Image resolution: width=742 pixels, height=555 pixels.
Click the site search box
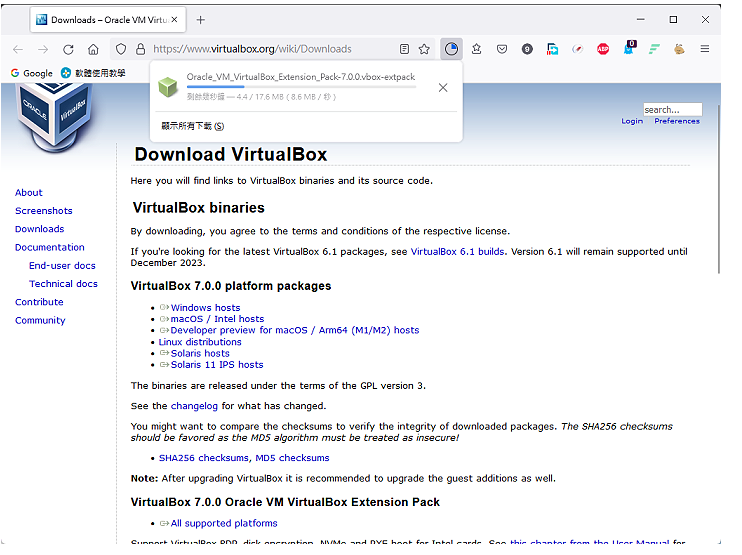672,109
